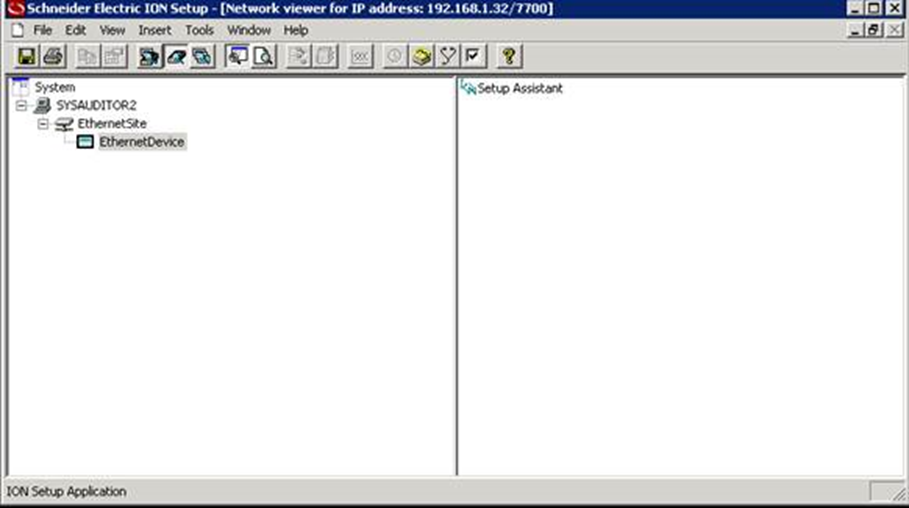Click the resize grip in the status bar corner

coord(900,494)
